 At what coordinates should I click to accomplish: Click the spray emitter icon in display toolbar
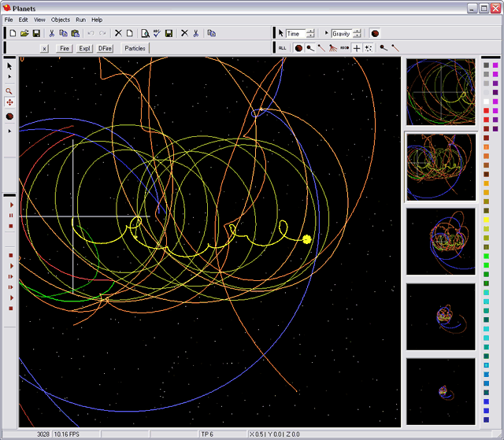333,48
